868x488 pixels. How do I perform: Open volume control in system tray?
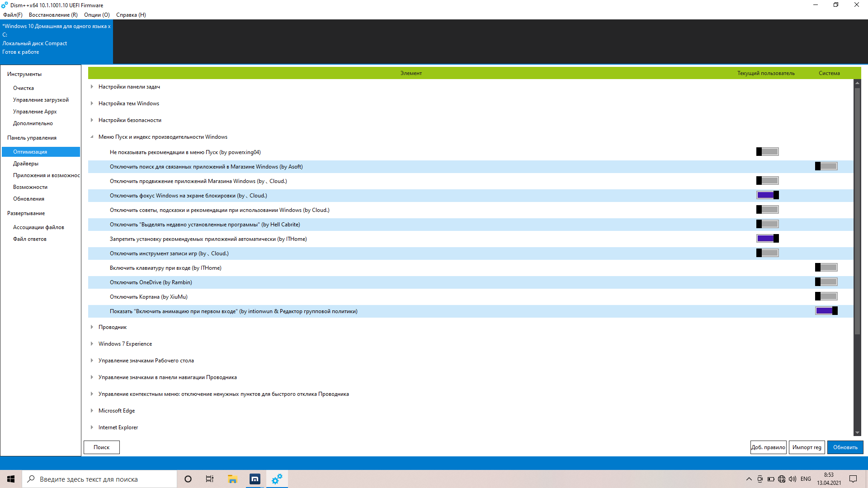793,479
